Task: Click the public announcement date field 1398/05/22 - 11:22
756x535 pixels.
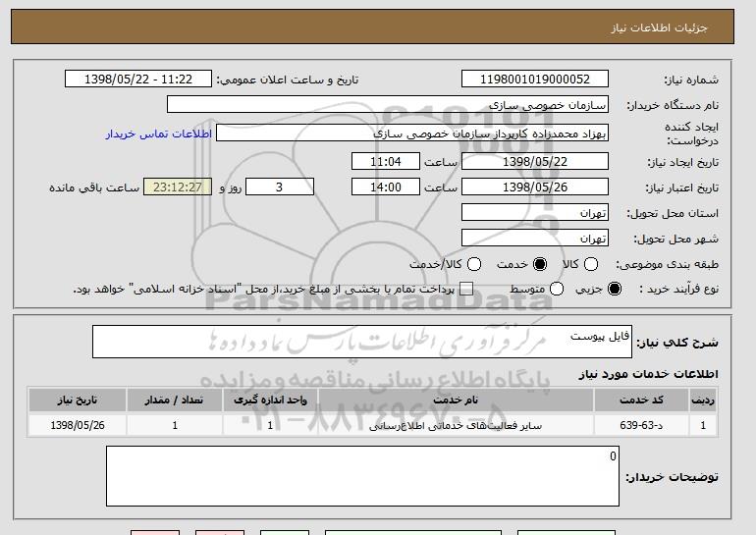Action: tap(138, 80)
